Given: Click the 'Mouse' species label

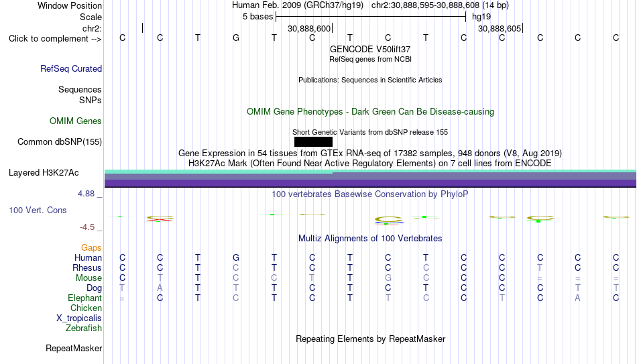Looking at the screenshot, I should [89, 278].
